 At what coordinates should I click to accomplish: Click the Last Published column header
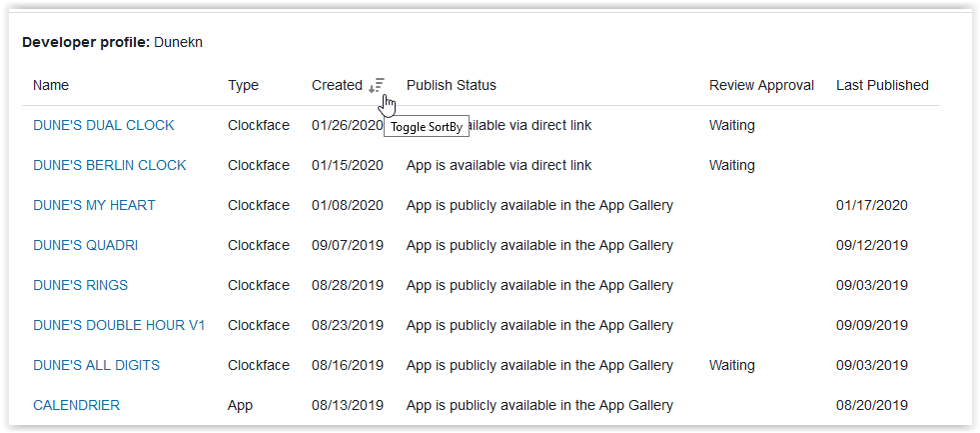pos(882,85)
